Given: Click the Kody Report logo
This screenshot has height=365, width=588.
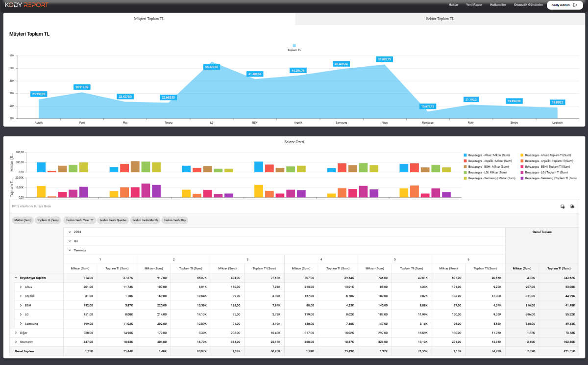Looking at the screenshot, I should (26, 5).
